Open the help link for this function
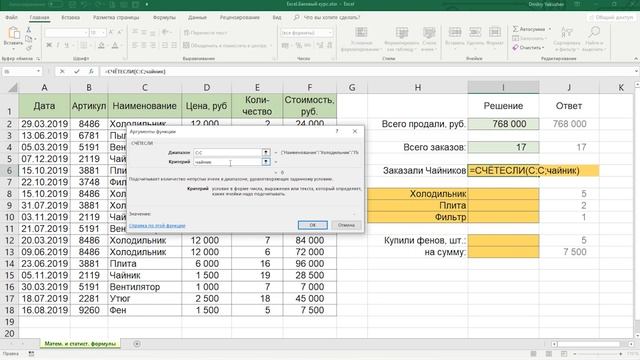The height and width of the screenshot is (360, 640). [157, 226]
